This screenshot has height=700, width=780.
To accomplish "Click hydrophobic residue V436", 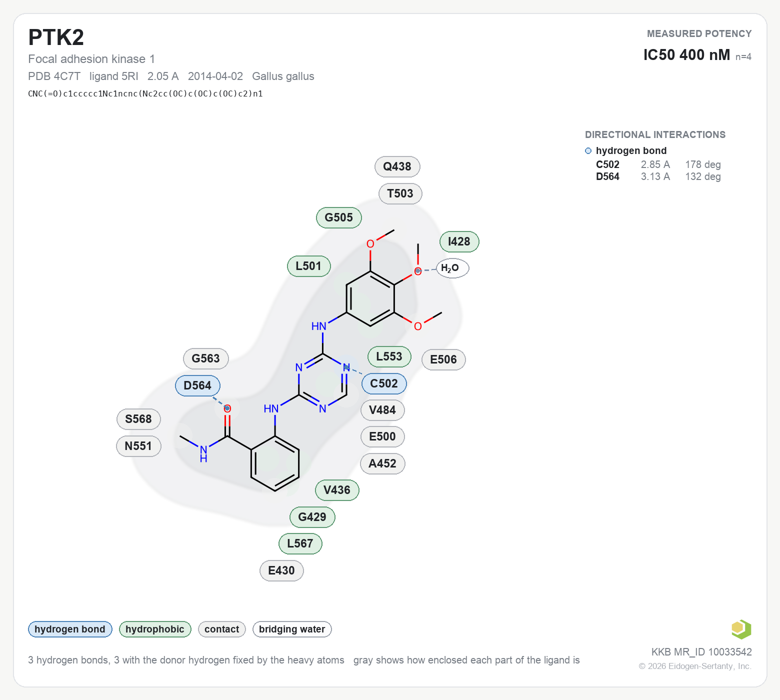I will click(337, 490).
